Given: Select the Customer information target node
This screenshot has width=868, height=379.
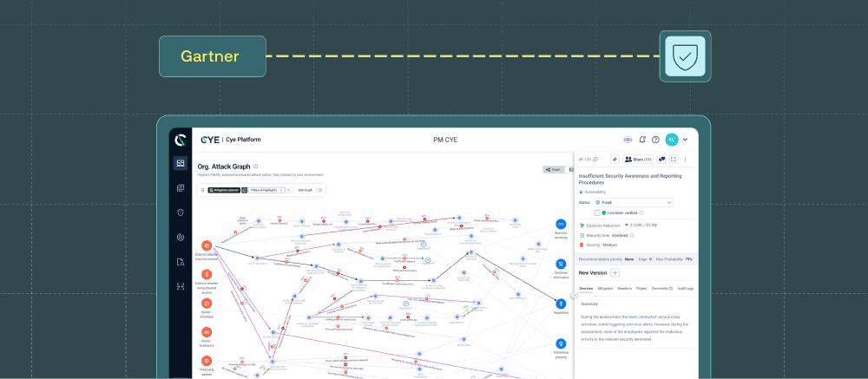Looking at the screenshot, I should (x=561, y=264).
